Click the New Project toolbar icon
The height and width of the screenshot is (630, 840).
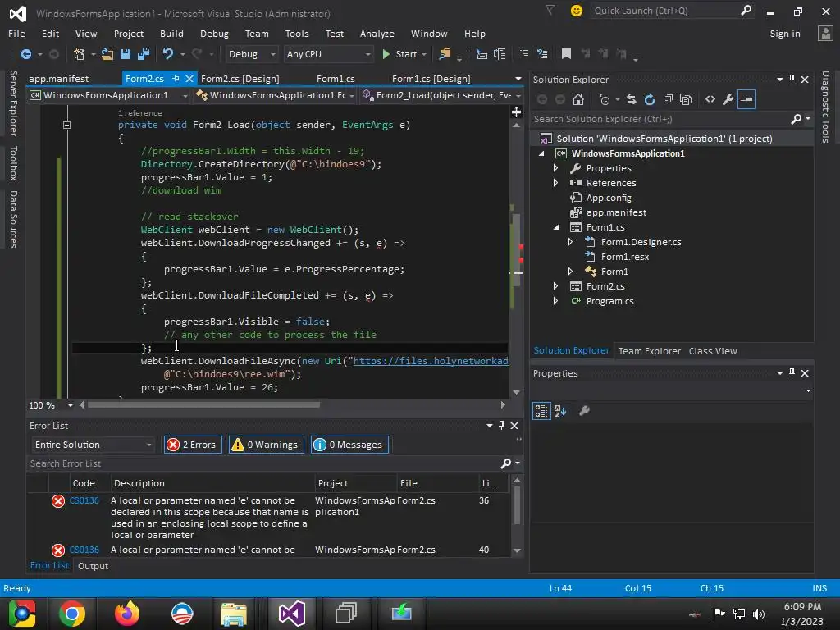(x=80, y=54)
